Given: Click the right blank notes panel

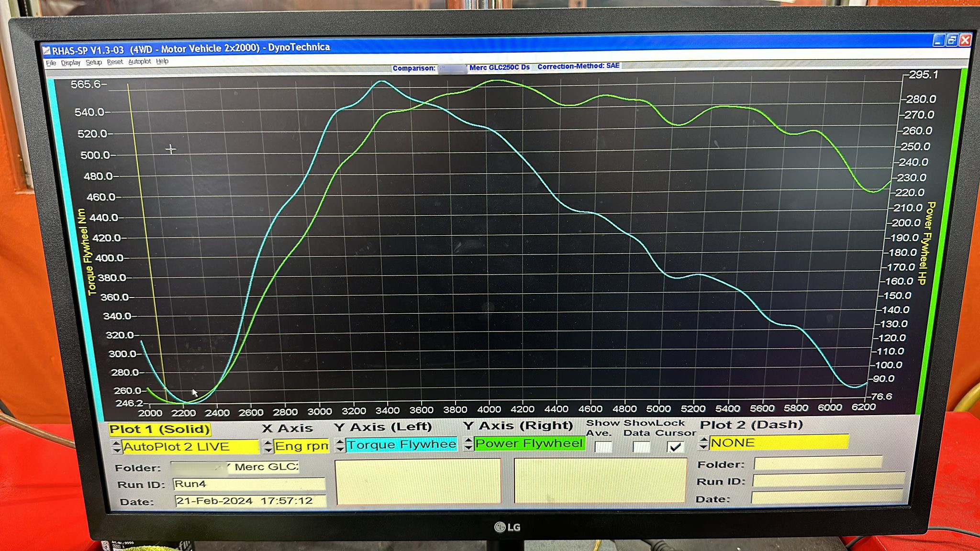Looking at the screenshot, I should 600,480.
